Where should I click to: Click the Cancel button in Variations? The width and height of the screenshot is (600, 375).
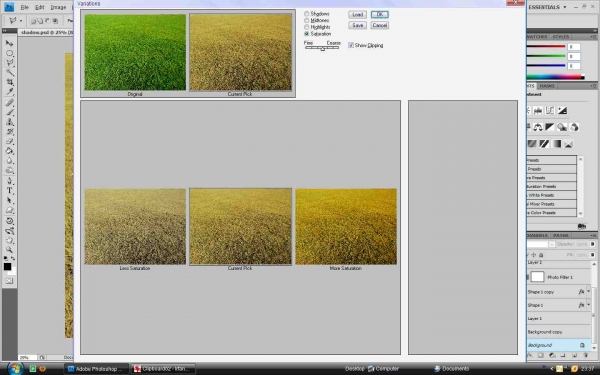[380, 25]
